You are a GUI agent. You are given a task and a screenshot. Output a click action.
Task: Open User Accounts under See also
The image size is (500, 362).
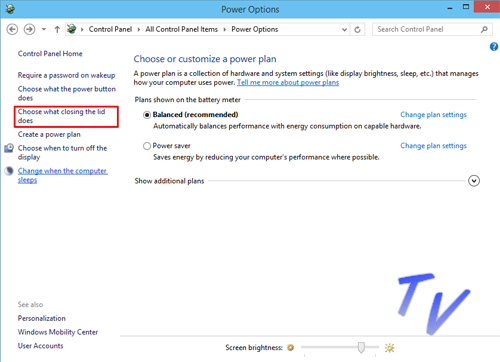point(40,346)
